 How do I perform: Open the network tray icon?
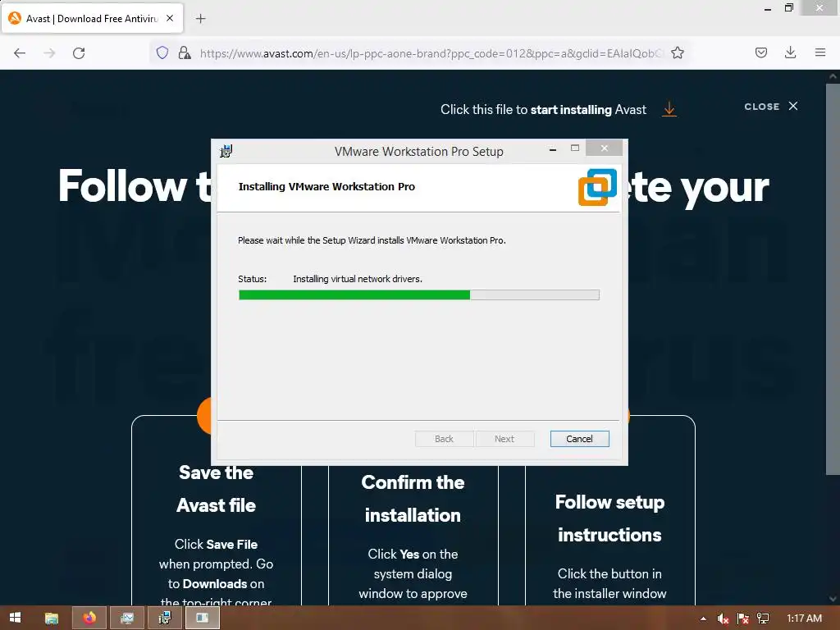(763, 619)
